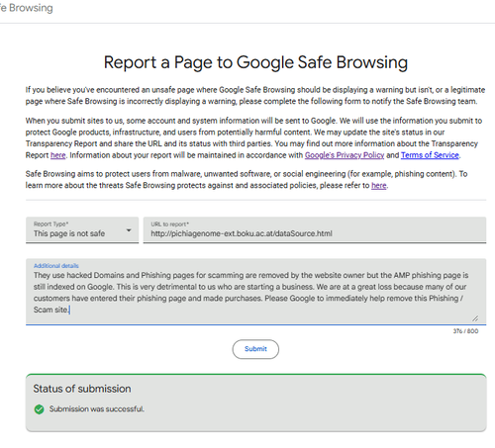495x448 pixels.
Task: Click the 'Submission was successful' message
Action: click(x=97, y=409)
